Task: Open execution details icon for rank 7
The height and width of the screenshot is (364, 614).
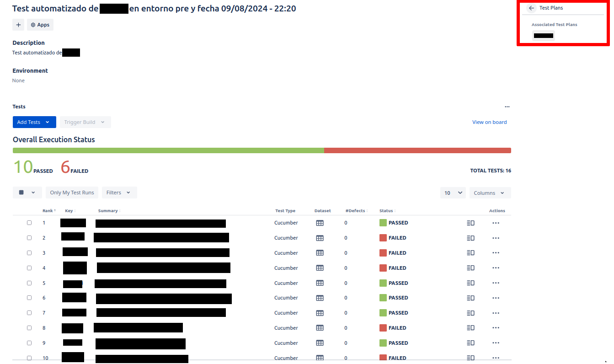Action: tap(470, 313)
